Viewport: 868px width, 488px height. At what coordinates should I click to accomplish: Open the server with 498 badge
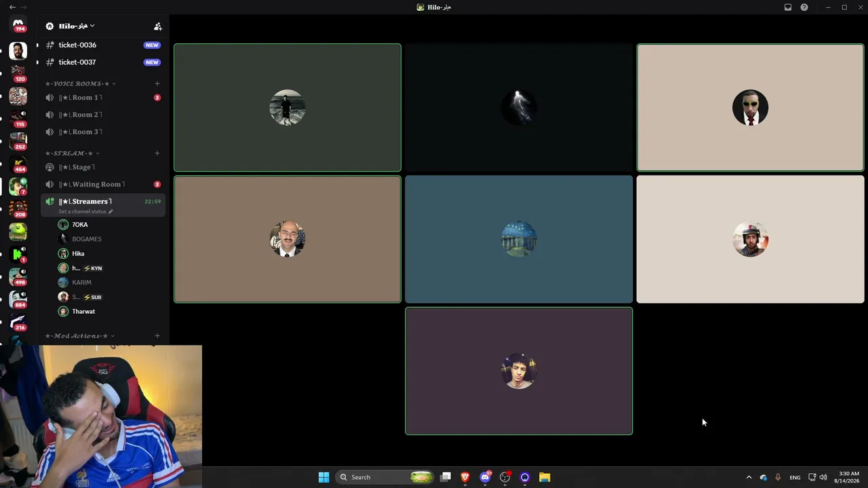click(18, 277)
